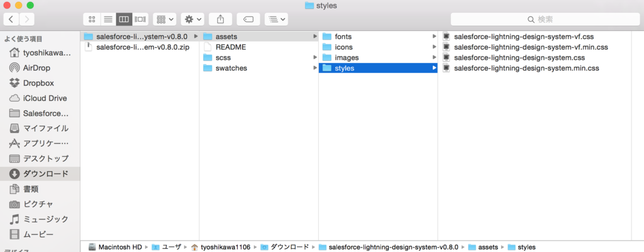Select デスクトップ in the sidebar
Image resolution: width=644 pixels, height=252 pixels.
tap(40, 159)
